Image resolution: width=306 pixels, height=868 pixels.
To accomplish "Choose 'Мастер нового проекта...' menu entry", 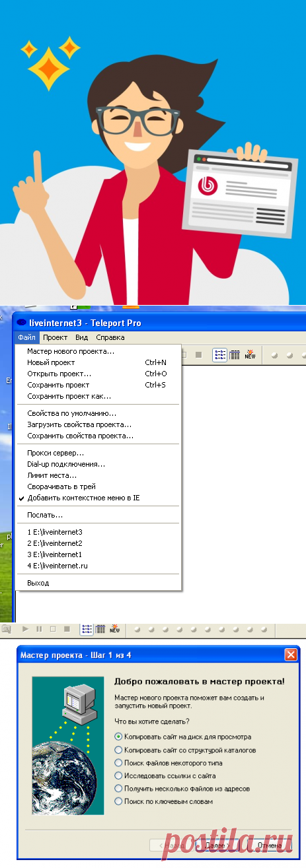I will 97,351.
